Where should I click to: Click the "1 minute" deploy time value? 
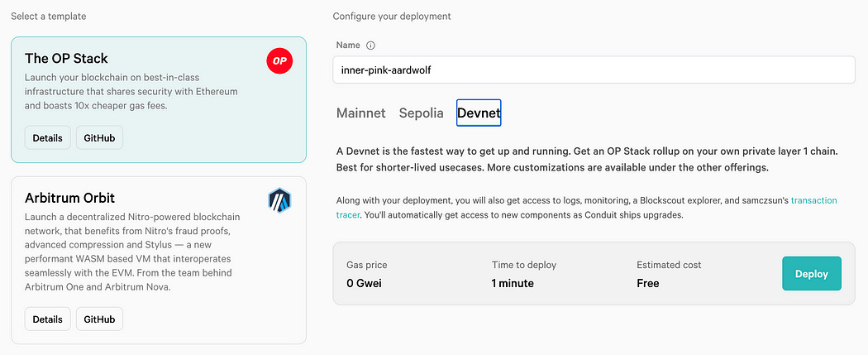[513, 284]
